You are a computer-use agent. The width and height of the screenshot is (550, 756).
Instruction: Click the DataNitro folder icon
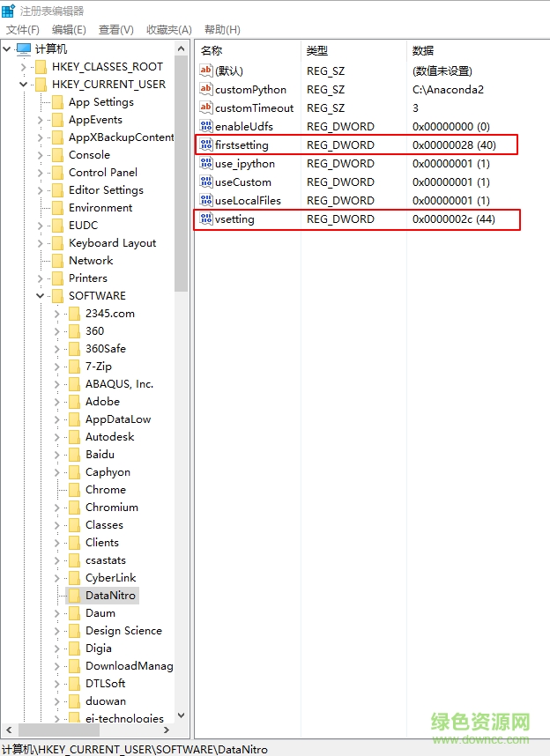click(x=74, y=596)
